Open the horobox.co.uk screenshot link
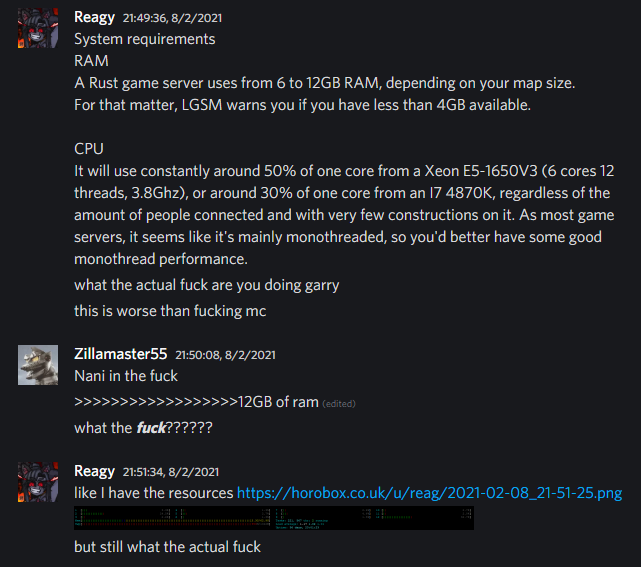 pos(429,493)
